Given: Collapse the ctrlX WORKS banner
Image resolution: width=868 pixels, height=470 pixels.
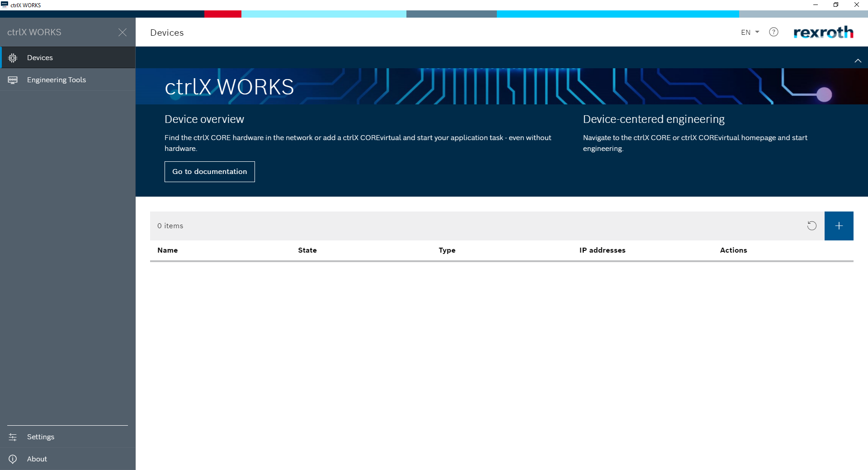Looking at the screenshot, I should coord(858,61).
